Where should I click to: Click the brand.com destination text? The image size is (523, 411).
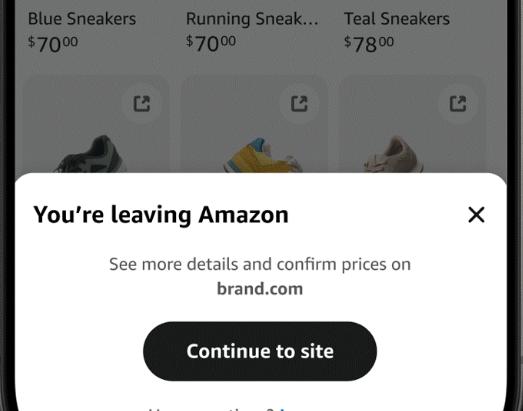tap(260, 289)
